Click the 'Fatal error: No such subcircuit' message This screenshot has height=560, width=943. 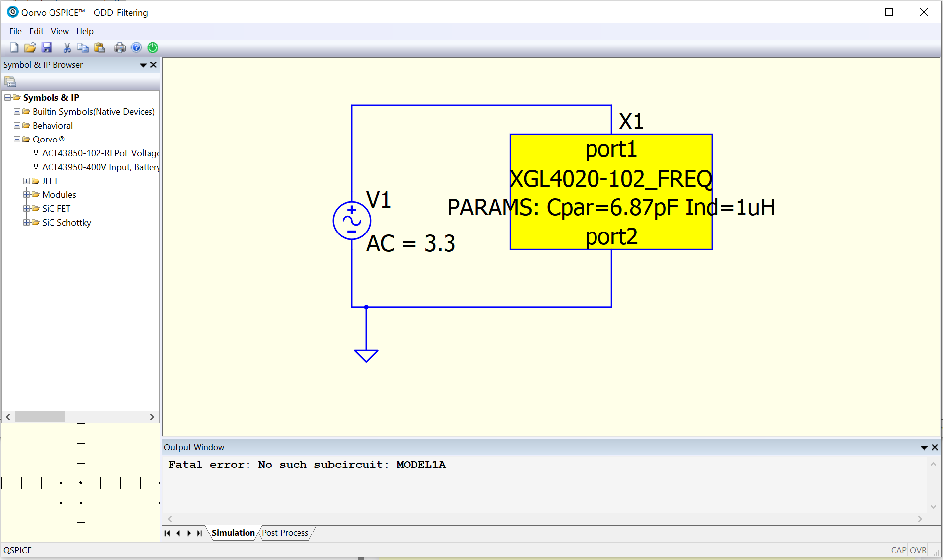point(307,465)
